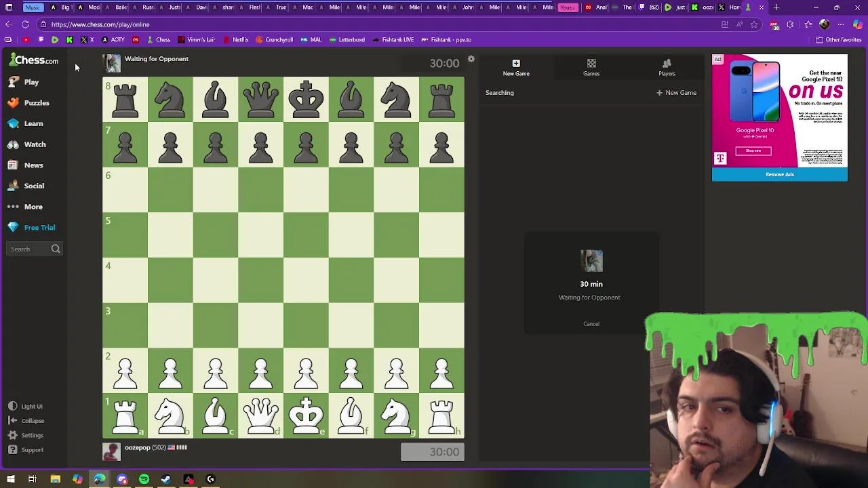The image size is (868, 488).
Task: Open the Crunchyroll bookmark
Action: (x=274, y=40)
